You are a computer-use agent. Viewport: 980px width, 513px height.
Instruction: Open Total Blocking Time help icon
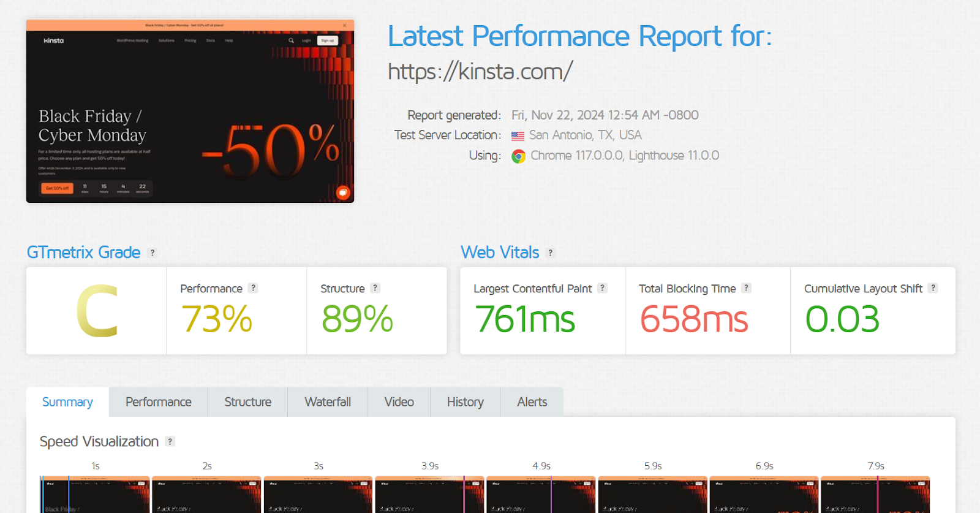[746, 288]
